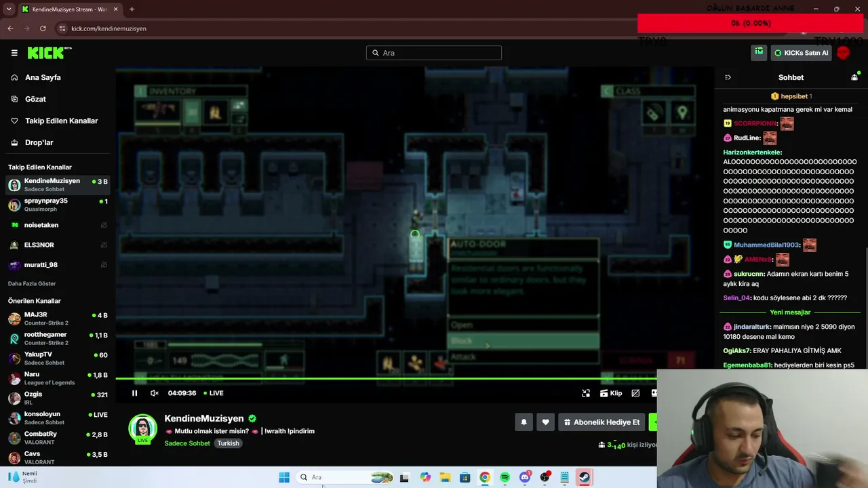Click Abonelik Hediye Et button

(601, 422)
